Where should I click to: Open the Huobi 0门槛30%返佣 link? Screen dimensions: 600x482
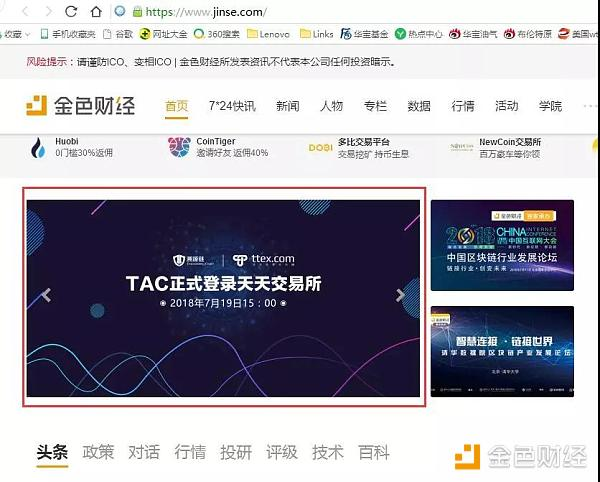(x=84, y=153)
